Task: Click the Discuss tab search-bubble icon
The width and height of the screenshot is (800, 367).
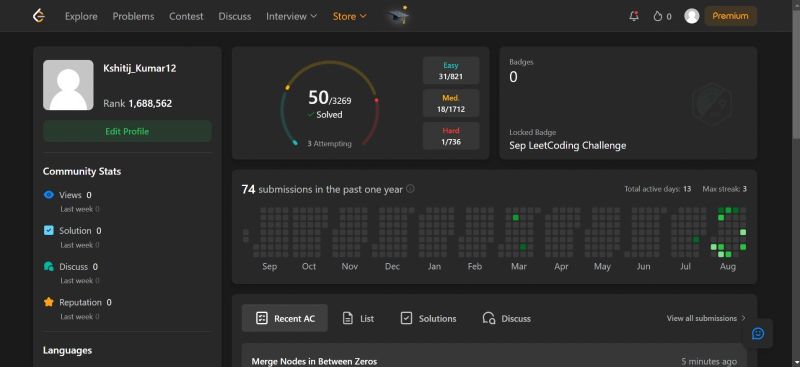Action: pos(488,319)
